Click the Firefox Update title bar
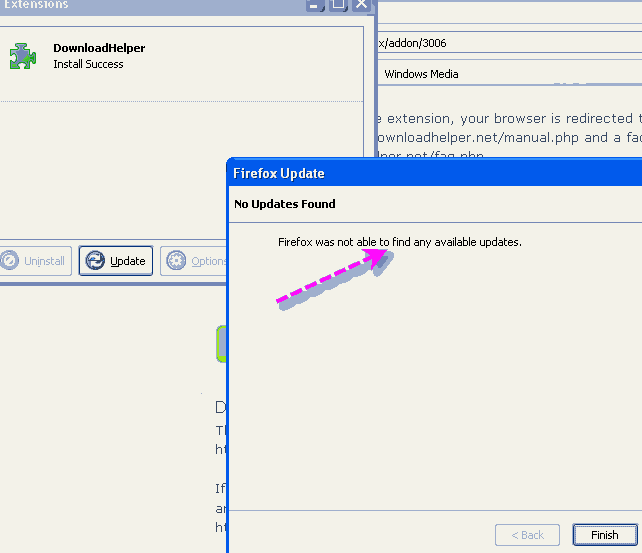This screenshot has height=553, width=642. (x=435, y=174)
